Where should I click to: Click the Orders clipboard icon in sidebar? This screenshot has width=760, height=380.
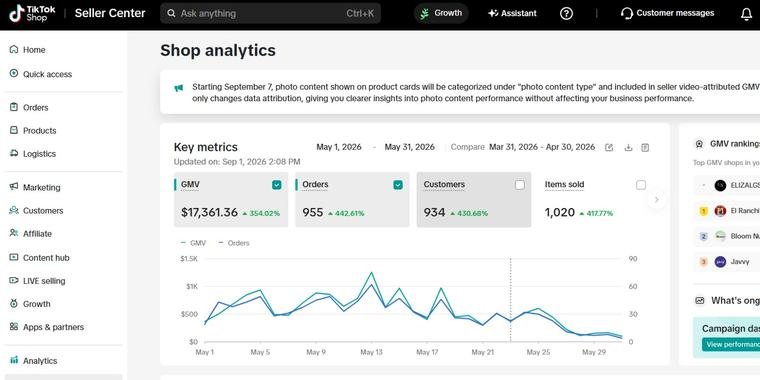click(x=14, y=107)
